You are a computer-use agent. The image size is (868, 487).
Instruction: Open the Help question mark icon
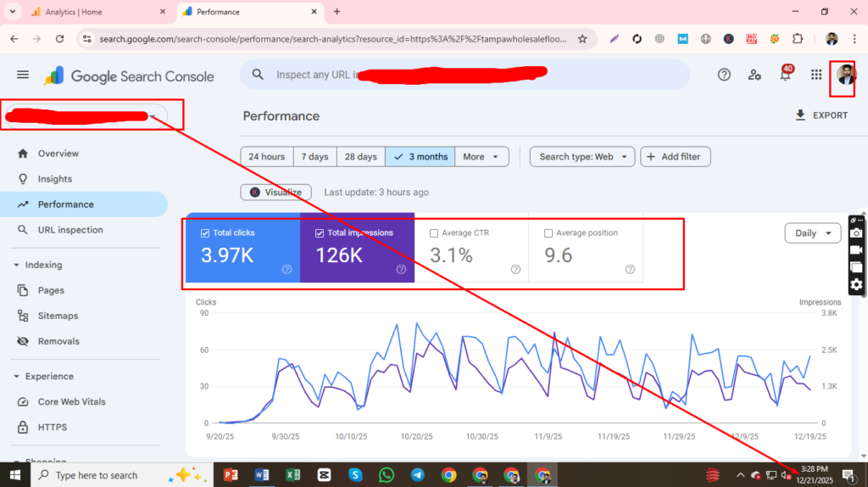click(724, 75)
